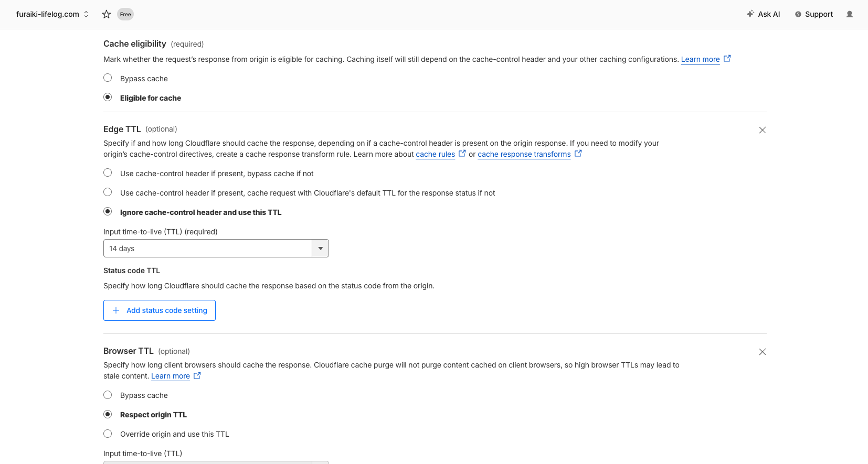Click the 14 days TTL selection field
This screenshot has width=868, height=464.
tap(208, 249)
